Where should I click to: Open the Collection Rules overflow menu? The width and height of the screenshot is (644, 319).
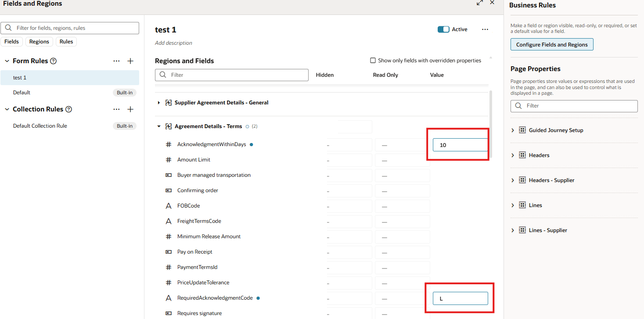[x=116, y=109]
